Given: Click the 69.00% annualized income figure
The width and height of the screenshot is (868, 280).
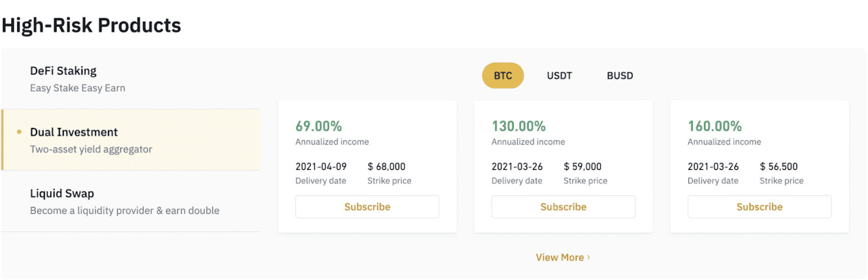Looking at the screenshot, I should click(319, 126).
